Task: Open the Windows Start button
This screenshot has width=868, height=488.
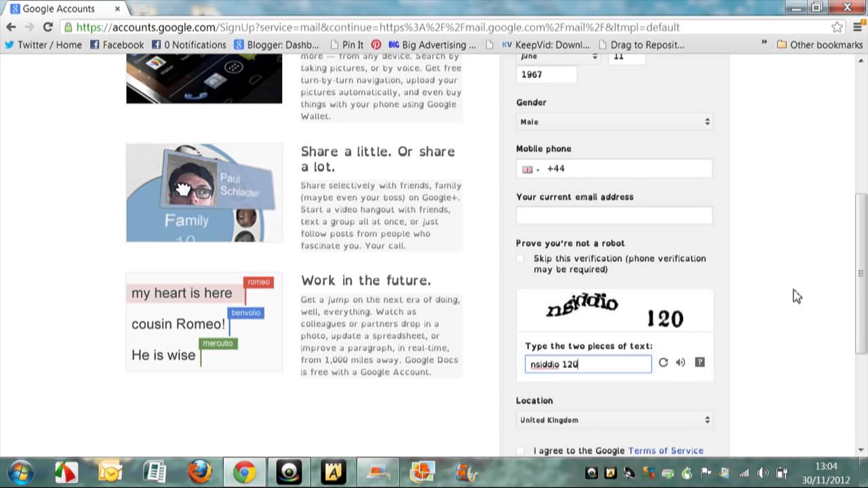Action: coord(22,472)
